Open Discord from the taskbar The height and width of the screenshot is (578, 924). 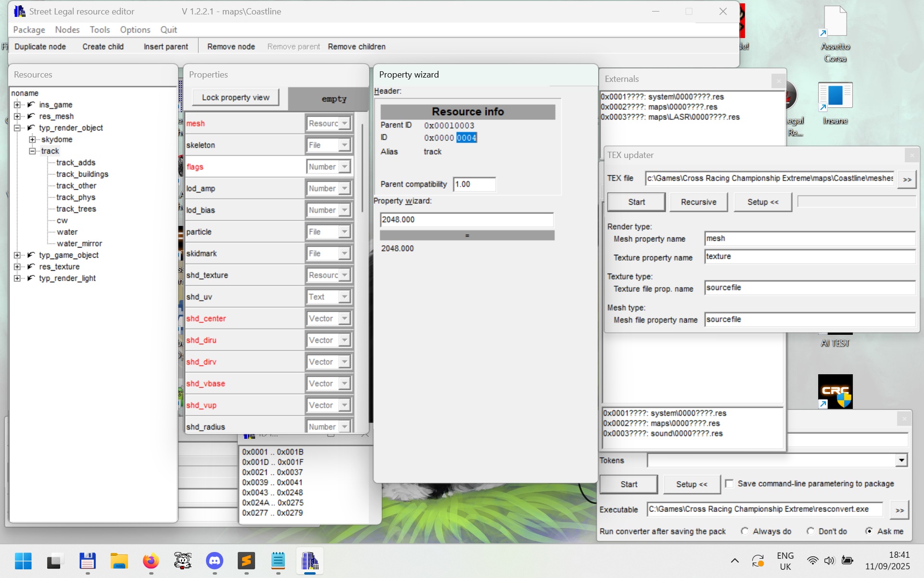(x=214, y=561)
